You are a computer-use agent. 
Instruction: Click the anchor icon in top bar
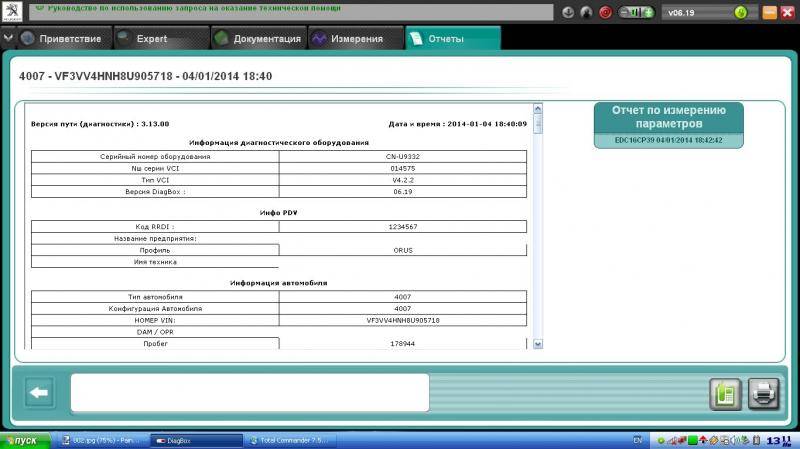tap(569, 13)
